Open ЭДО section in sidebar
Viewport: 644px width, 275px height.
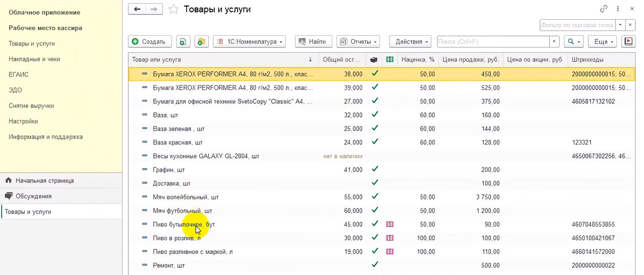[15, 90]
